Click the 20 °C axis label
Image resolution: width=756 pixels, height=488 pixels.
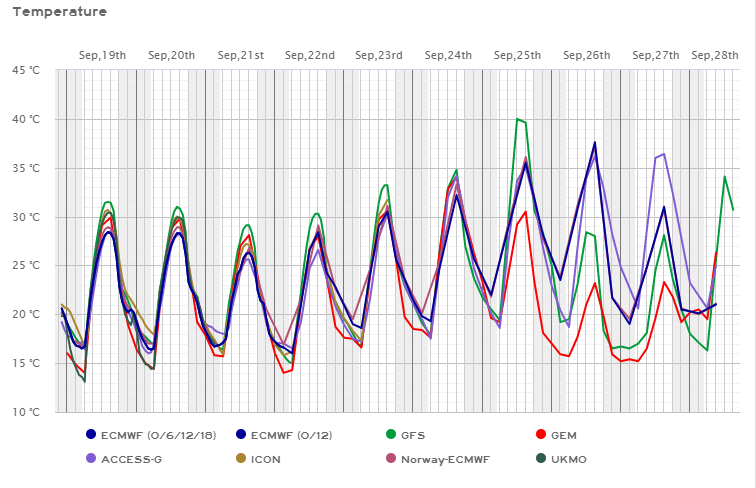tap(26, 314)
